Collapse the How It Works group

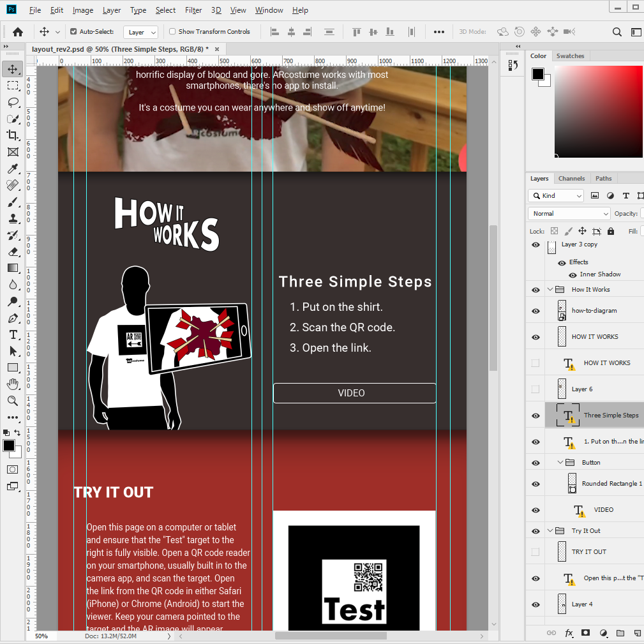pos(550,290)
